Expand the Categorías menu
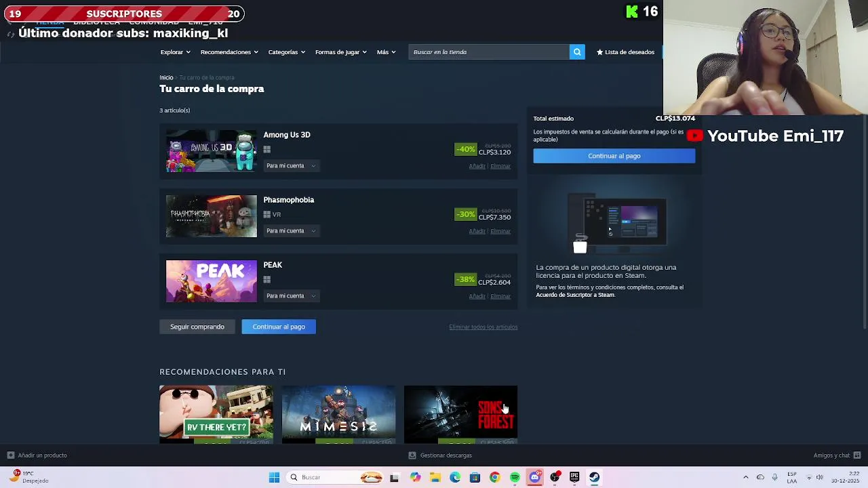Image resolution: width=868 pixels, height=488 pixels. [286, 52]
